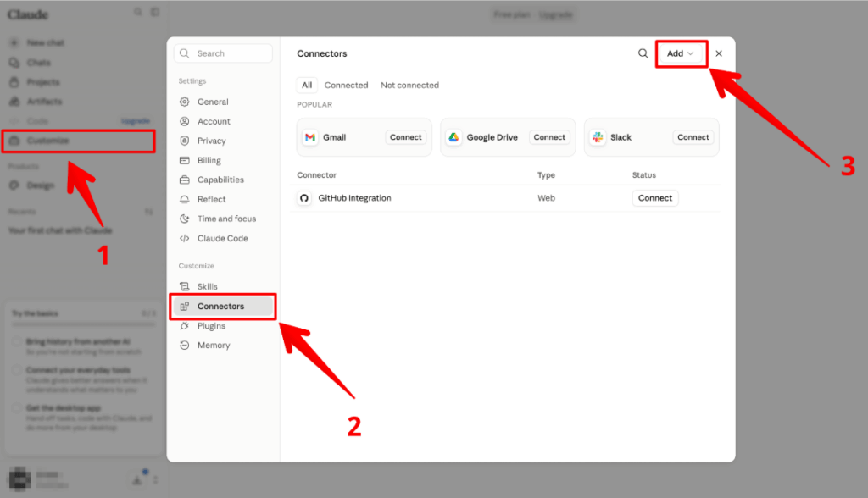Click the GitHub octocat icon
The width and height of the screenshot is (868, 498).
[x=304, y=198]
